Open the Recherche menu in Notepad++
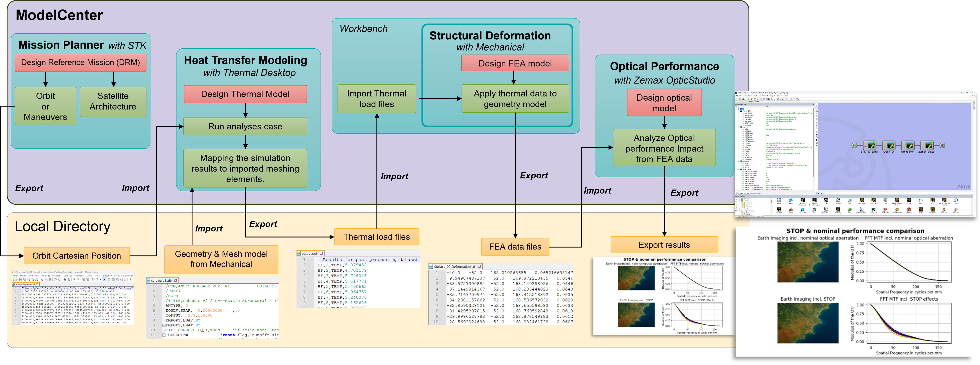 (34, 276)
